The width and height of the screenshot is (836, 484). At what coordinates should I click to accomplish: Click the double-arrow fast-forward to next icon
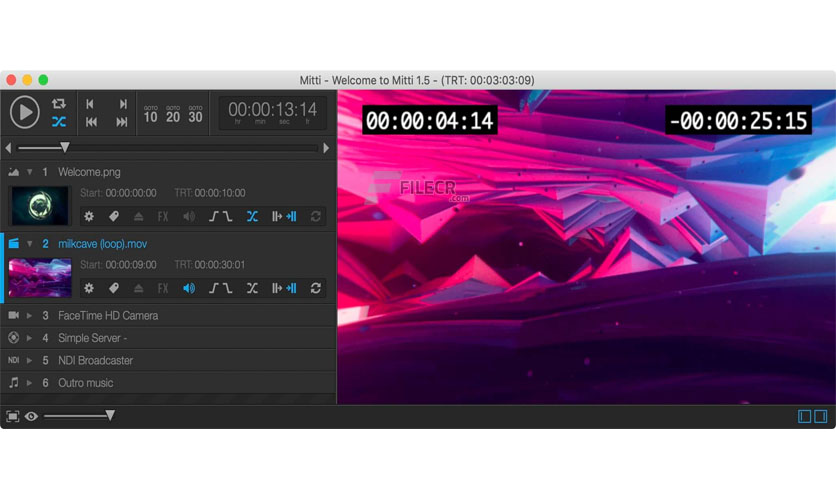122,122
